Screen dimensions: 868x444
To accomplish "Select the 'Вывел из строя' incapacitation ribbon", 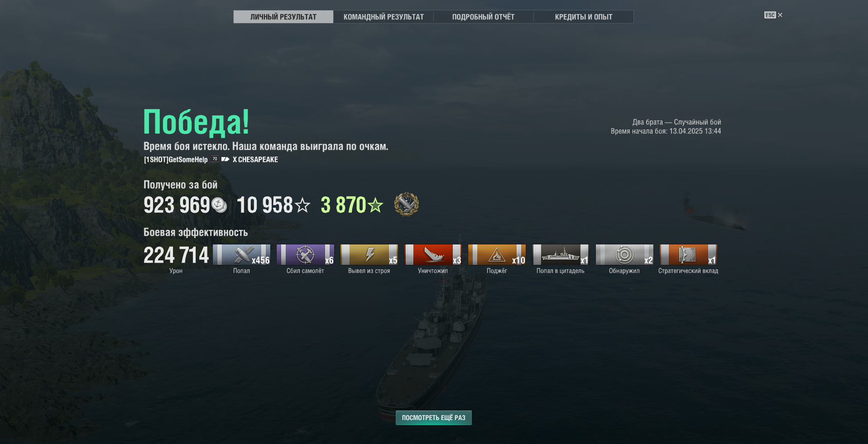I will point(369,254).
